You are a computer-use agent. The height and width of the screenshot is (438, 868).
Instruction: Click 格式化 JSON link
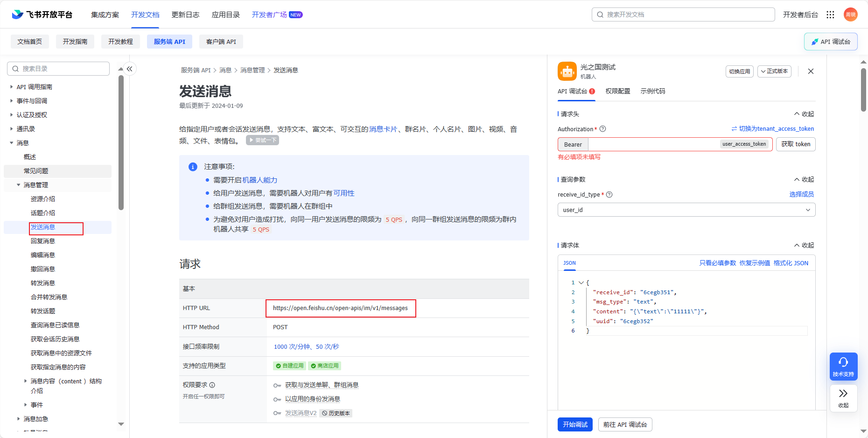[x=791, y=263]
